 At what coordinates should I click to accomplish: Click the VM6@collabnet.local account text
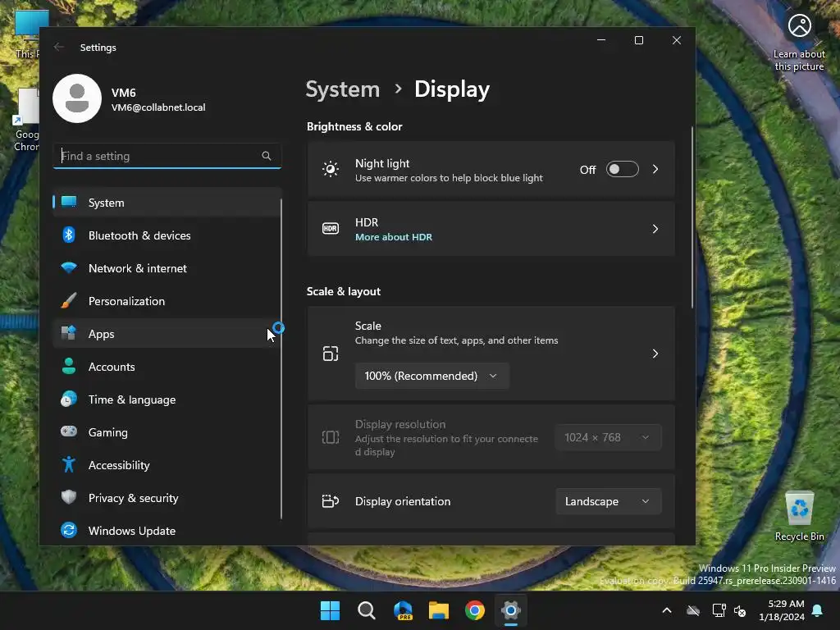pos(158,107)
